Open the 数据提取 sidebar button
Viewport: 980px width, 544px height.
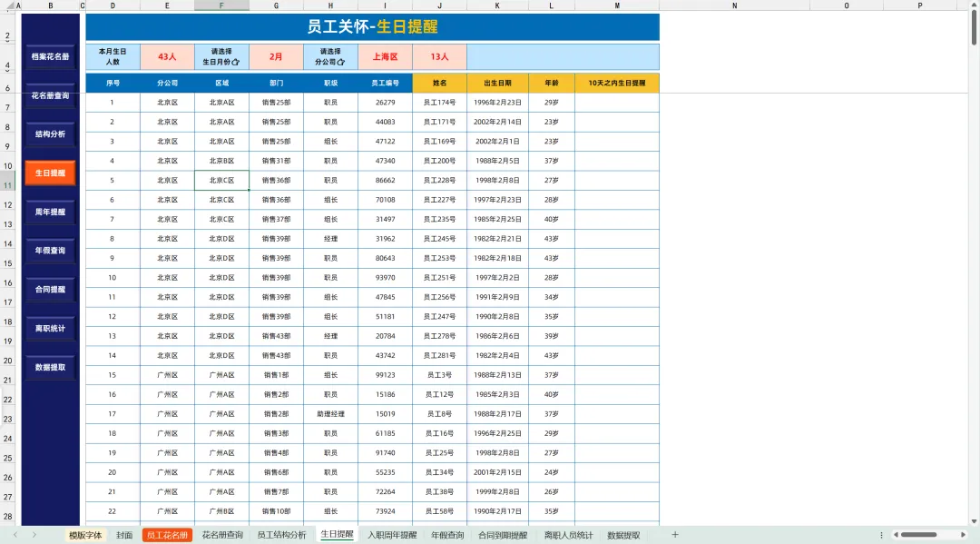pyautogui.click(x=50, y=367)
